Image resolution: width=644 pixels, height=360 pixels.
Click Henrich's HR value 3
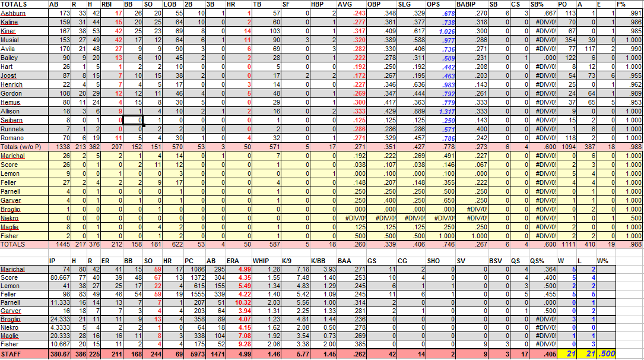[x=238, y=85]
